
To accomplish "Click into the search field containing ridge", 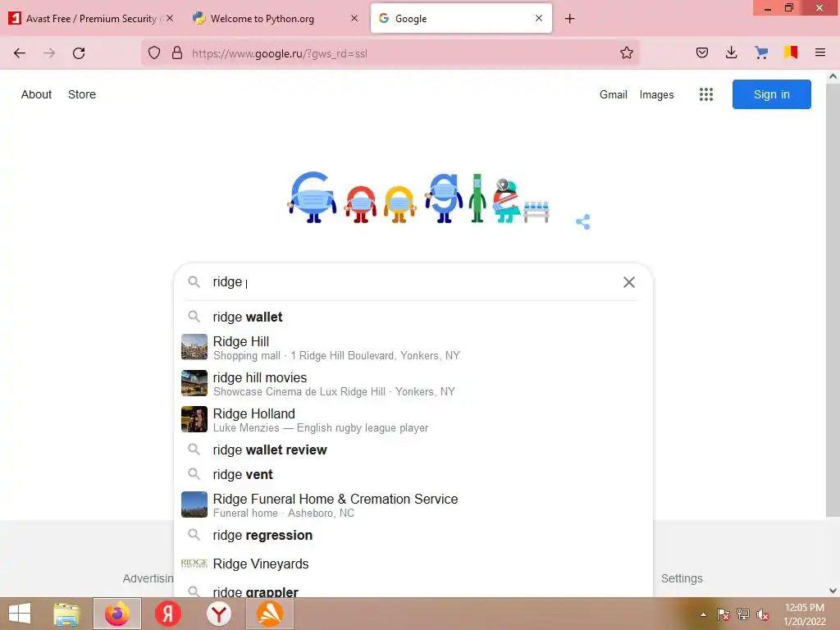I will coord(413,282).
